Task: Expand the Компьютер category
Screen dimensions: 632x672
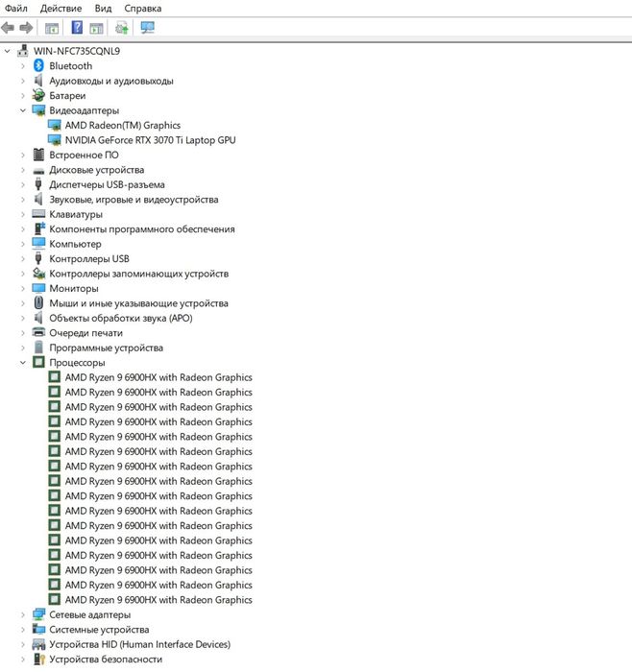Action: pyautogui.click(x=23, y=244)
